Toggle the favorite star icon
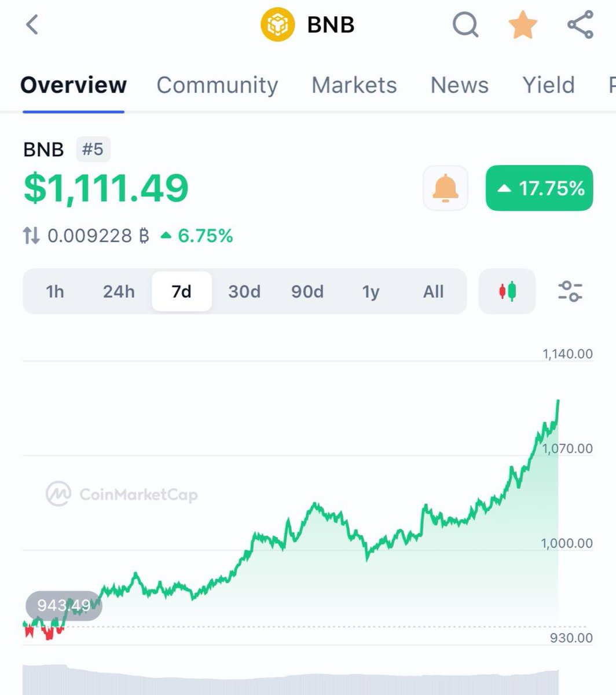Screen dimensions: 616x695 522,25
